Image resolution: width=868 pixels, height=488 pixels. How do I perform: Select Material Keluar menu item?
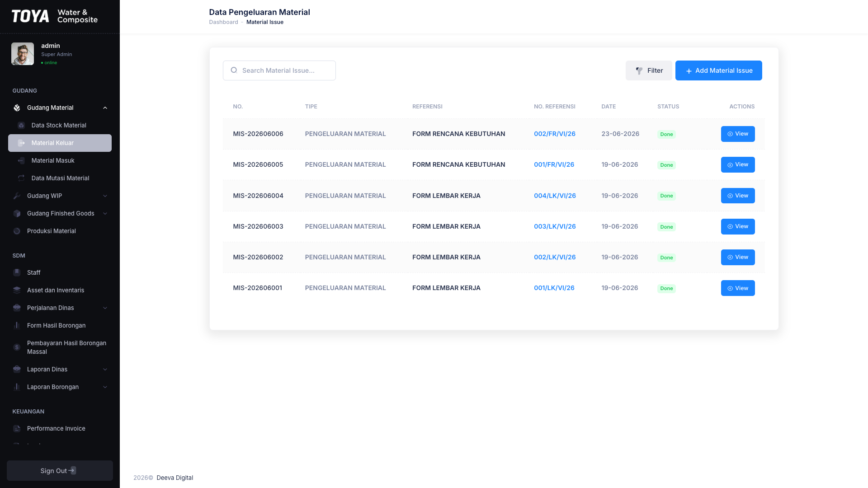(60, 143)
